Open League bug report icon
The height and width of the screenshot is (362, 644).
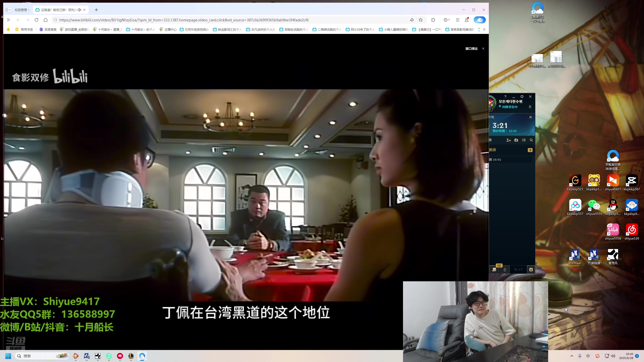click(x=531, y=269)
